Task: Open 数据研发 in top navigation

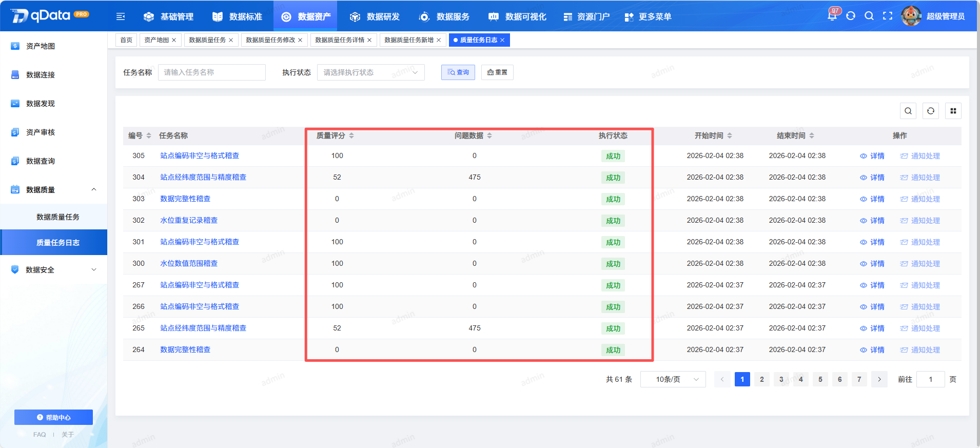Action: coord(375,17)
